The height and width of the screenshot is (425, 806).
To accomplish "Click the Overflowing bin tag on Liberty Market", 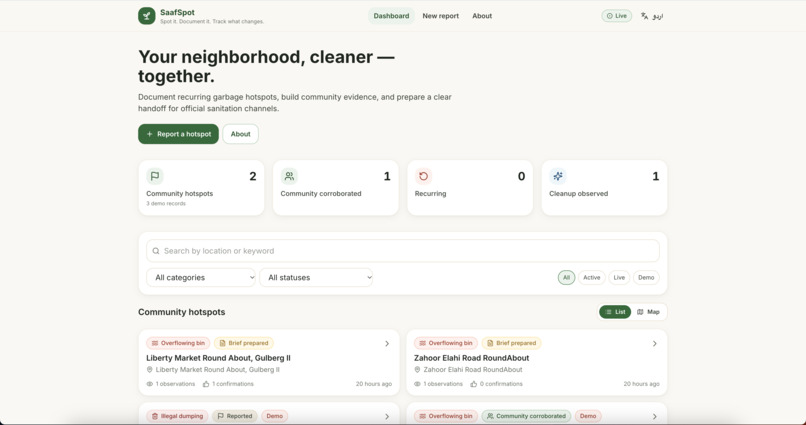I will (x=178, y=343).
